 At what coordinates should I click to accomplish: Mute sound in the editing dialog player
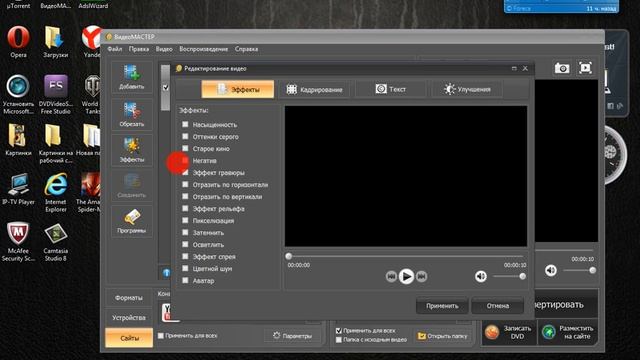click(481, 276)
